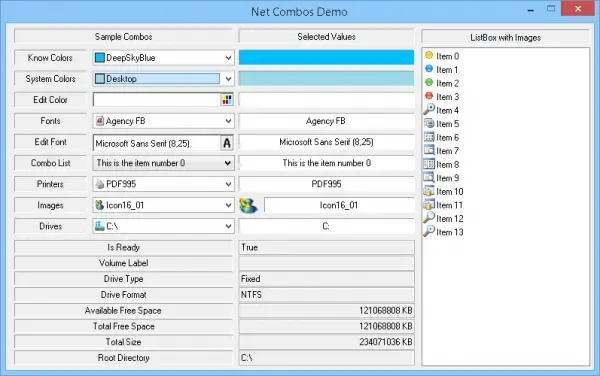The image size is (600, 376).
Task: Click the red circle icon beside Item 3
Action: [429, 96]
